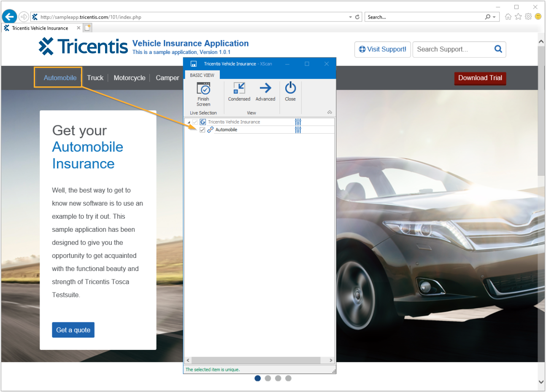Select the BASIC VIEW ribbon tab
Image resolution: width=546 pixels, height=392 pixels.
point(202,75)
